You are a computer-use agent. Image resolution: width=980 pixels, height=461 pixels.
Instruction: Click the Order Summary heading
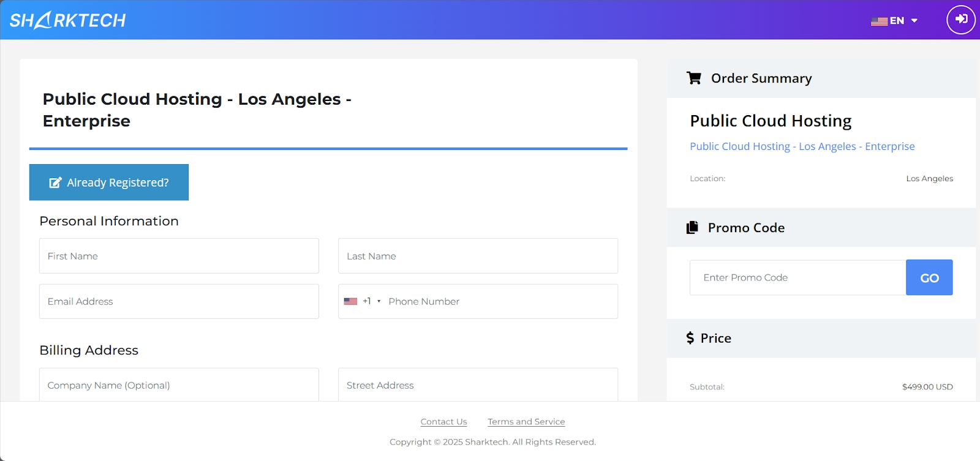(x=761, y=78)
